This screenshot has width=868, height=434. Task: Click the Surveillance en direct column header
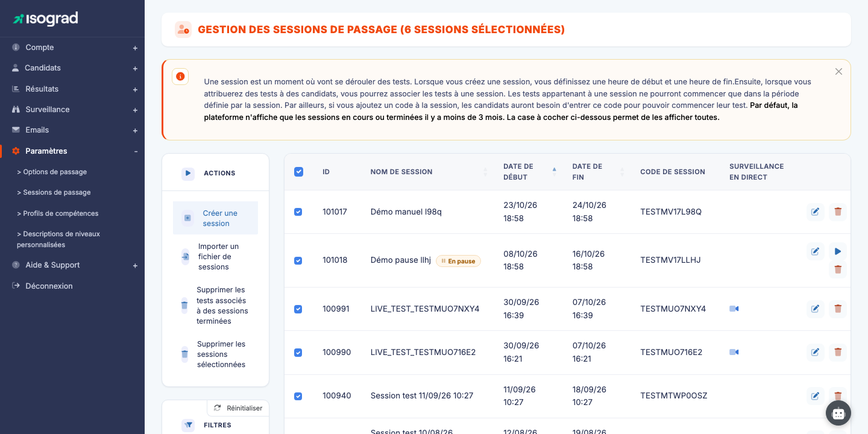click(756, 172)
